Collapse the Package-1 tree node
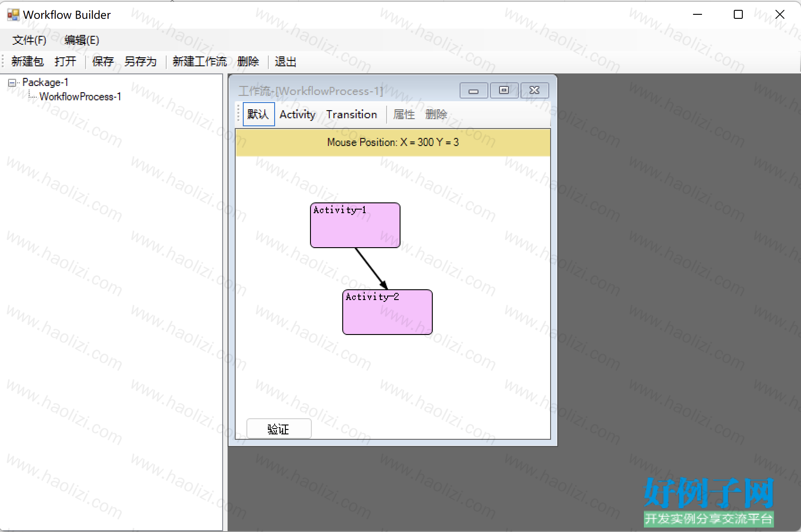801x532 pixels. 12,82
